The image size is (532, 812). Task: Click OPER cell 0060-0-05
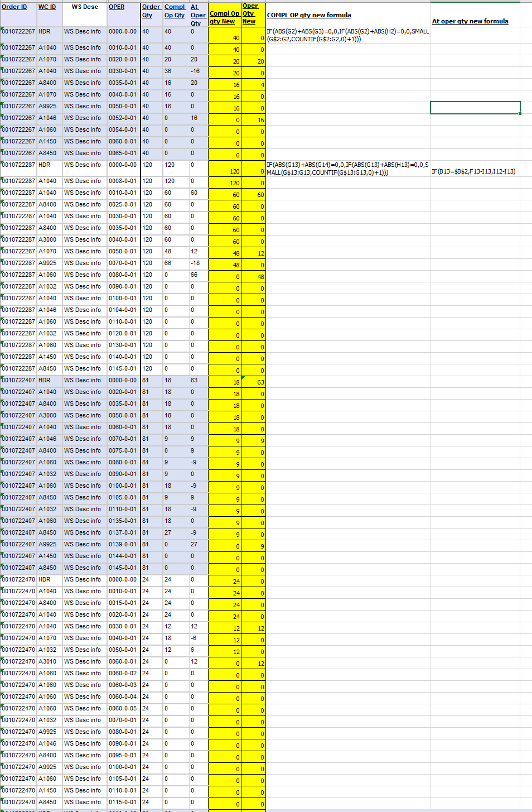[123, 708]
